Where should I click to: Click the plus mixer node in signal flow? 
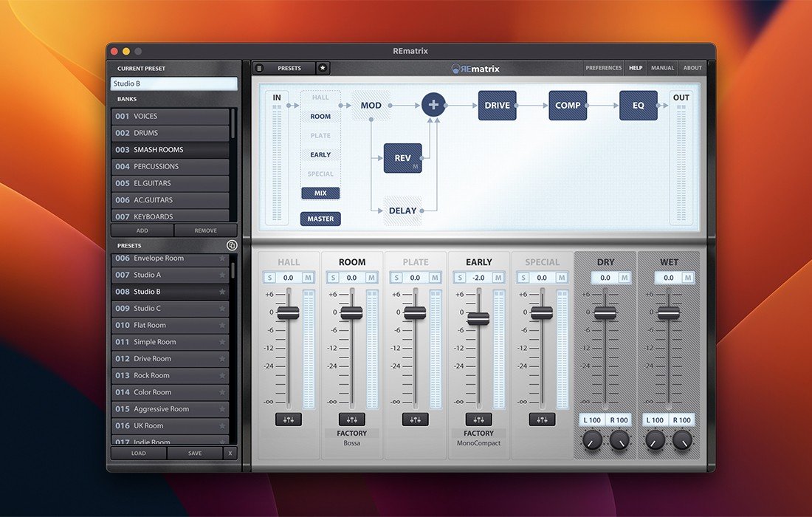[434, 106]
